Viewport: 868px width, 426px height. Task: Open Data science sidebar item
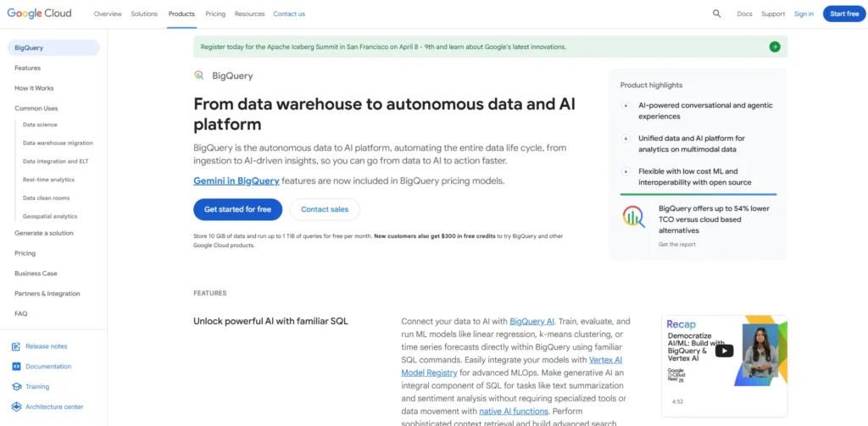[x=40, y=125]
